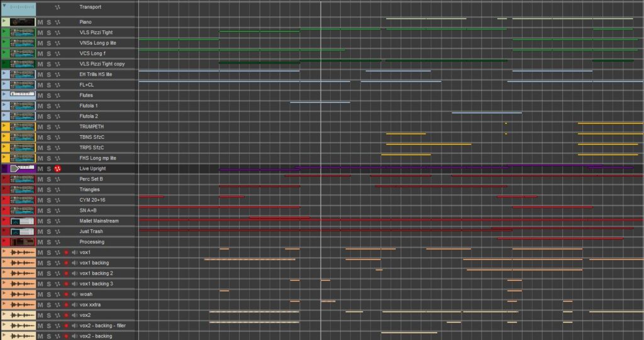The height and width of the screenshot is (340, 644).
Task: Expand the Flutola 2 track lanes
Action: [4, 114]
